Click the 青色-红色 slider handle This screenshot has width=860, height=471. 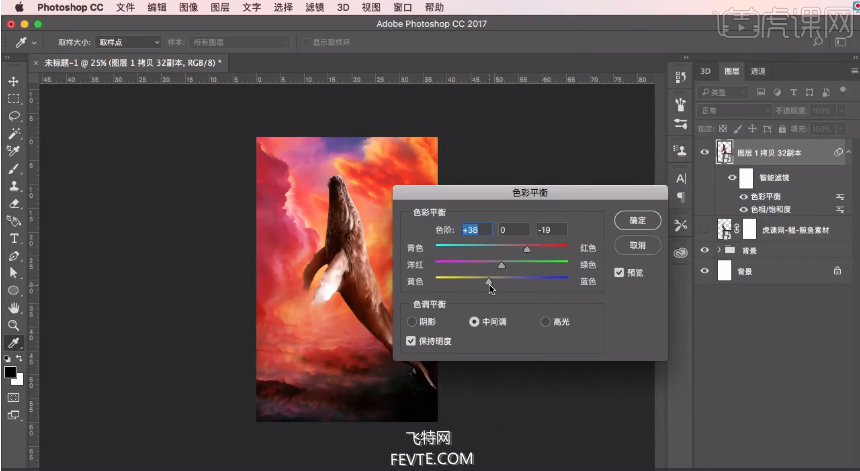coord(527,248)
